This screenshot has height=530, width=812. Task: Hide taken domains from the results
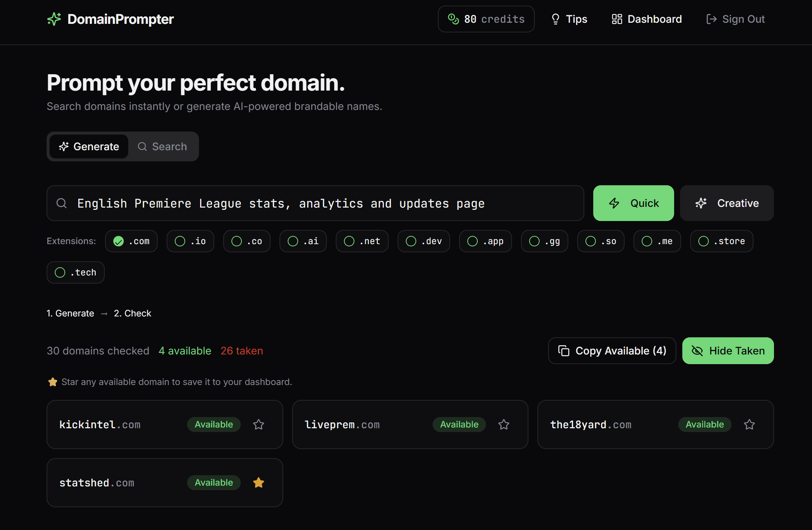728,351
